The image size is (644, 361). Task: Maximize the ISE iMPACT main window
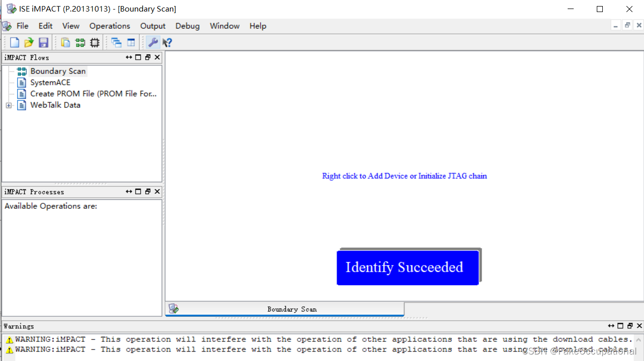tap(600, 9)
